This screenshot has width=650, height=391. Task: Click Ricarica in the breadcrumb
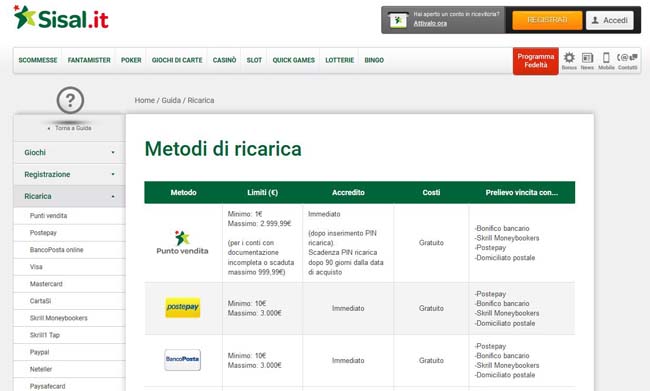[x=201, y=100]
